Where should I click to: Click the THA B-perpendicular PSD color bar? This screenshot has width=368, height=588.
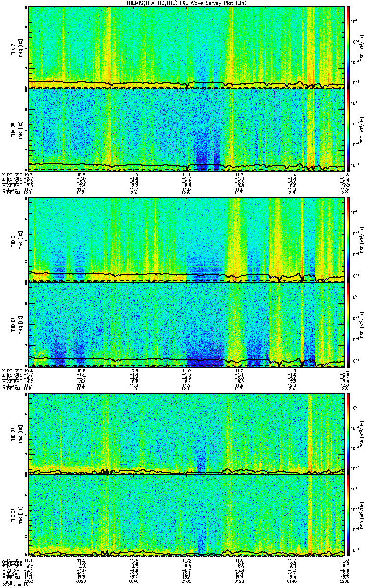point(348,47)
